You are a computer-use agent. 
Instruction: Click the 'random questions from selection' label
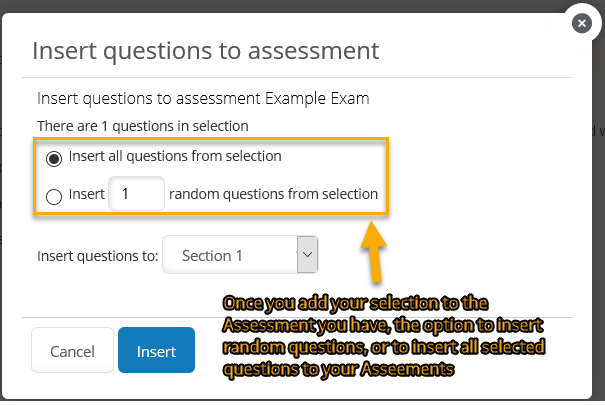pyautogui.click(x=274, y=194)
